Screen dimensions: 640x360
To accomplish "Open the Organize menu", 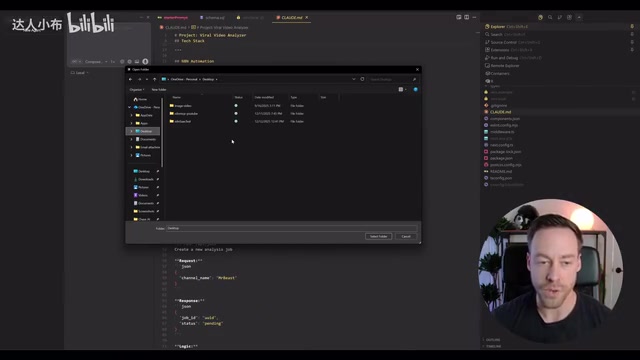I will (137, 89).
